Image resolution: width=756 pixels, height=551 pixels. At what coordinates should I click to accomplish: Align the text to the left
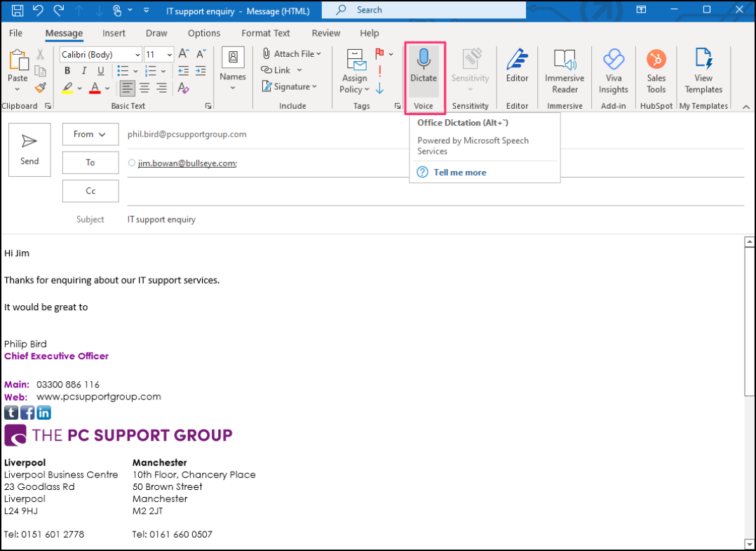pyautogui.click(x=128, y=88)
